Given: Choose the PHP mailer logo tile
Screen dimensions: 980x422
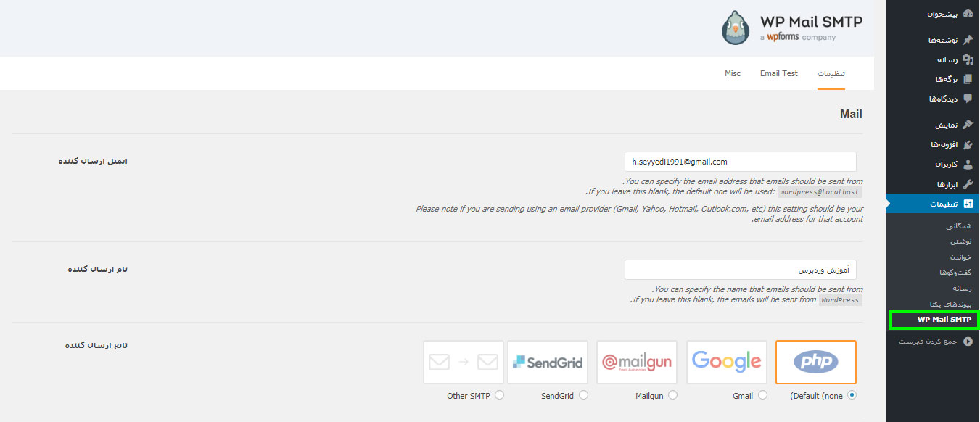Looking at the screenshot, I should [x=816, y=362].
